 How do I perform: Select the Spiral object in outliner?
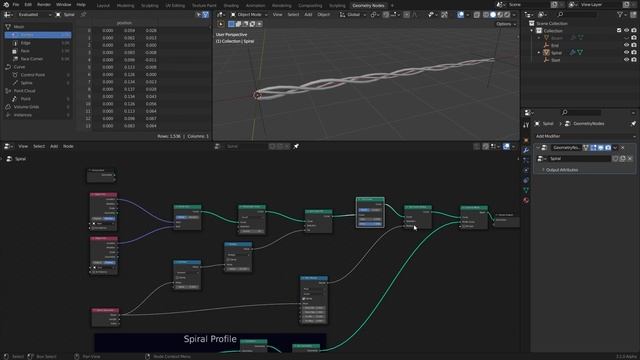click(556, 53)
